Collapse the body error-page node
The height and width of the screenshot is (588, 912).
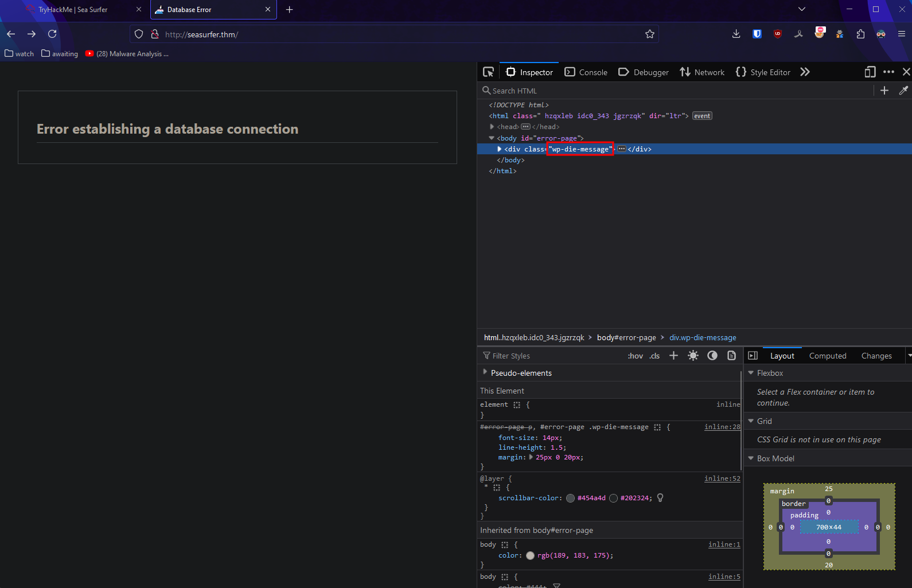(492, 138)
